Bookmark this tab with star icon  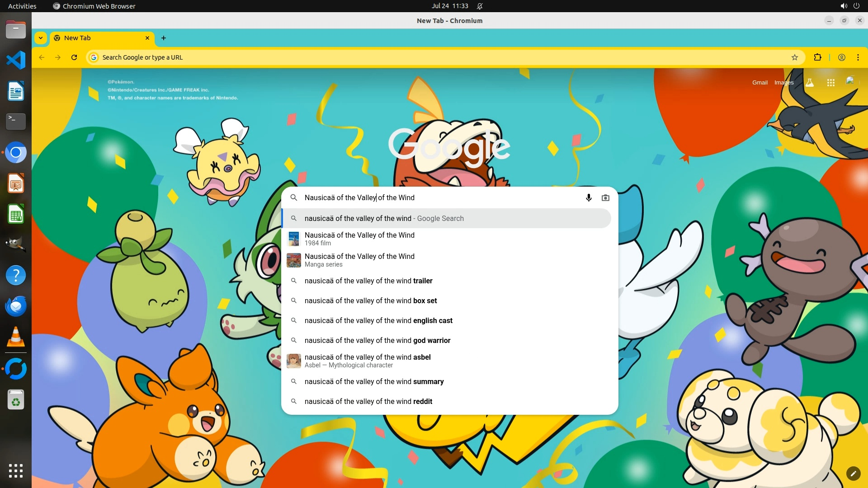pos(795,57)
